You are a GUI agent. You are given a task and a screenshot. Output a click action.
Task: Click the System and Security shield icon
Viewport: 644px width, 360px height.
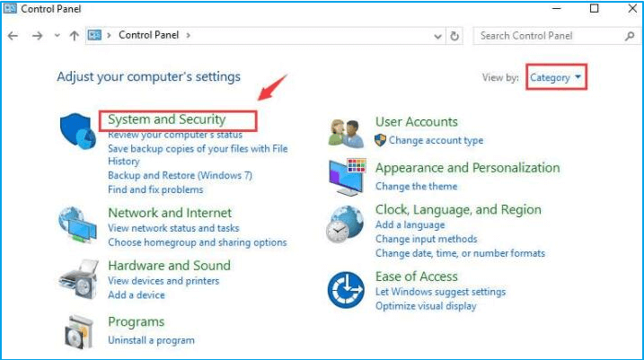point(77,133)
